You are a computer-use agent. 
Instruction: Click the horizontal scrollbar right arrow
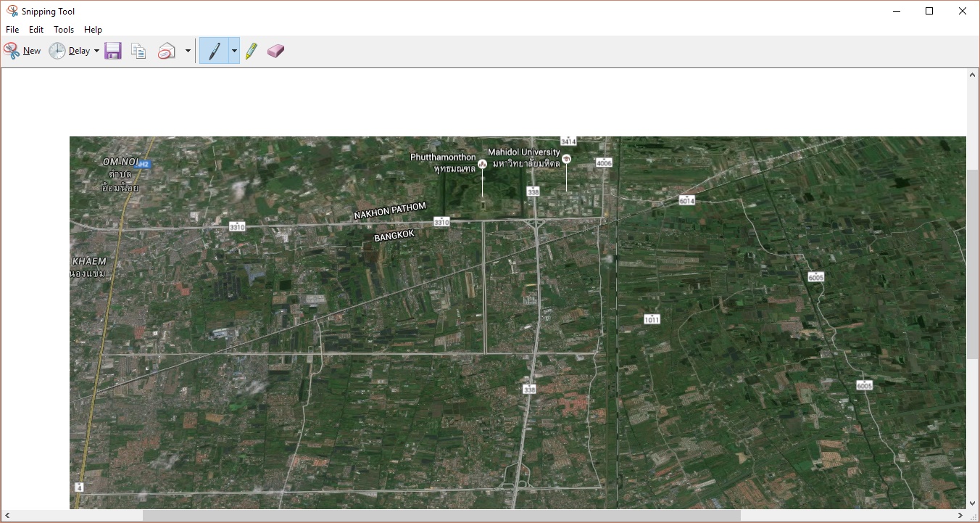pyautogui.click(x=960, y=516)
